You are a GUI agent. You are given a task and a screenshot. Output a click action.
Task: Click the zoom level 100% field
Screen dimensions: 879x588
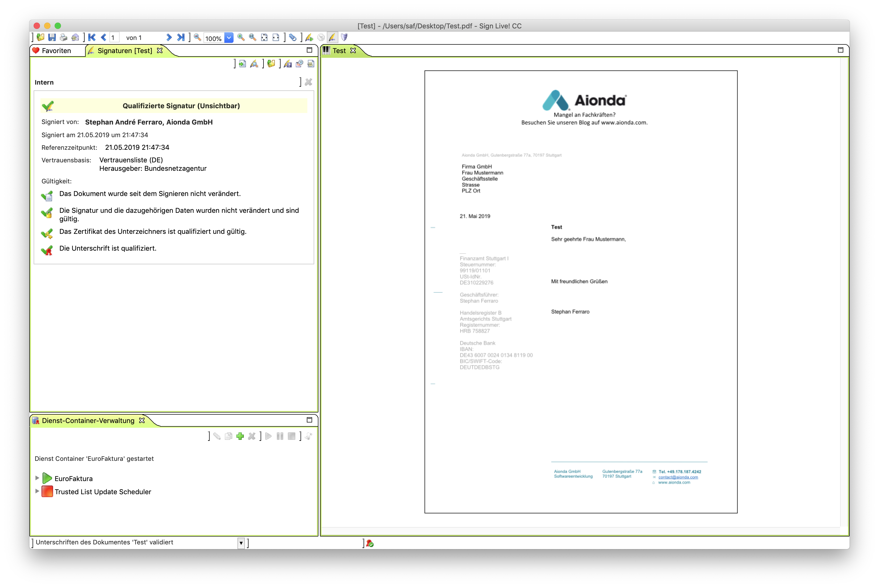click(x=214, y=38)
